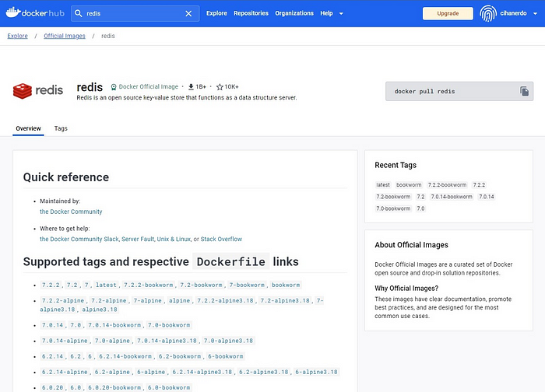
Task: Click the 1B+ downloads count
Action: coord(201,87)
